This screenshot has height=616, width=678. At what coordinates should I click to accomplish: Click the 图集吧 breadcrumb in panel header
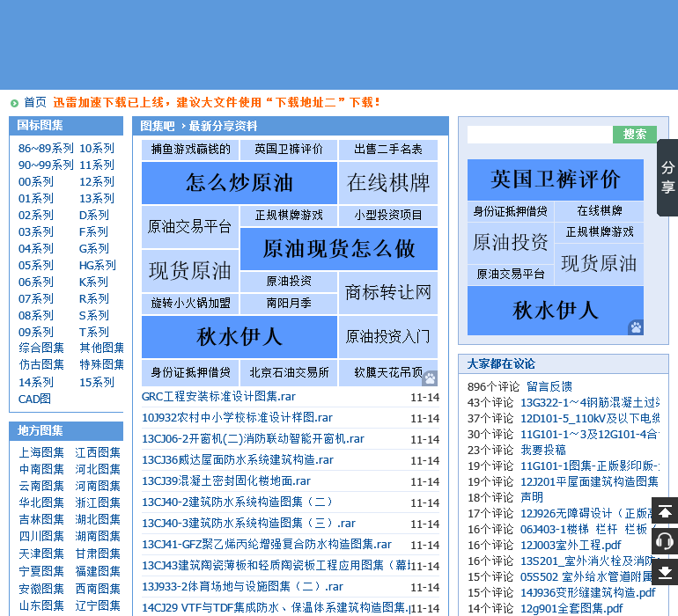point(158,126)
